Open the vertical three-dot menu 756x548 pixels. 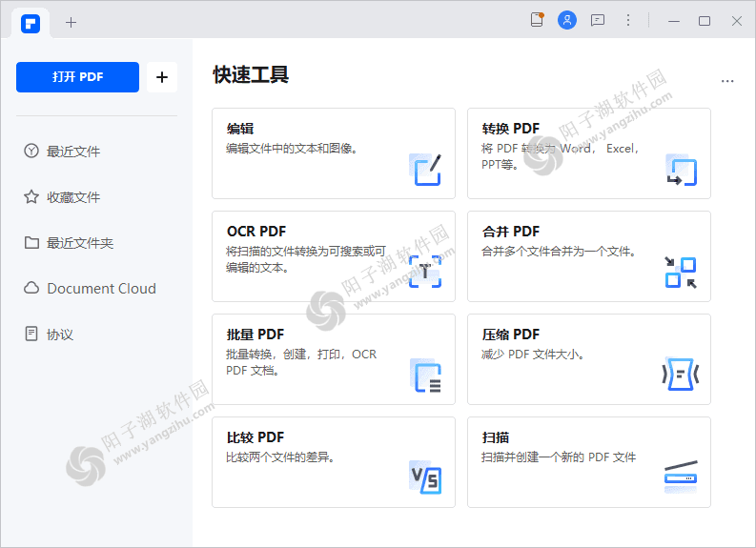coord(627,20)
